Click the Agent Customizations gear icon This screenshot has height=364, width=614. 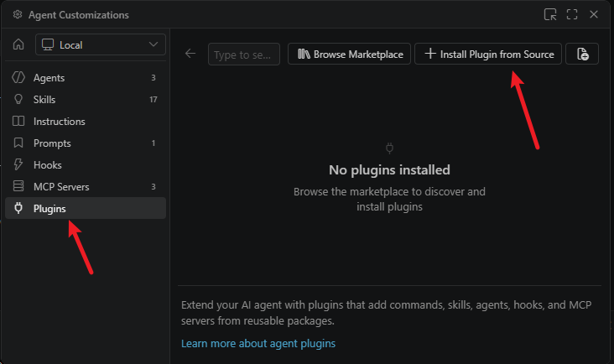coord(18,14)
